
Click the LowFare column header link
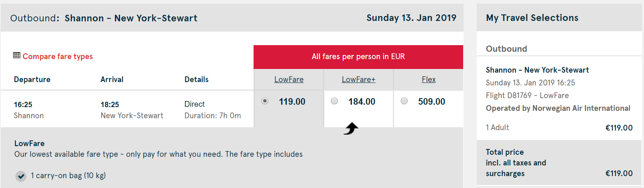(x=289, y=80)
